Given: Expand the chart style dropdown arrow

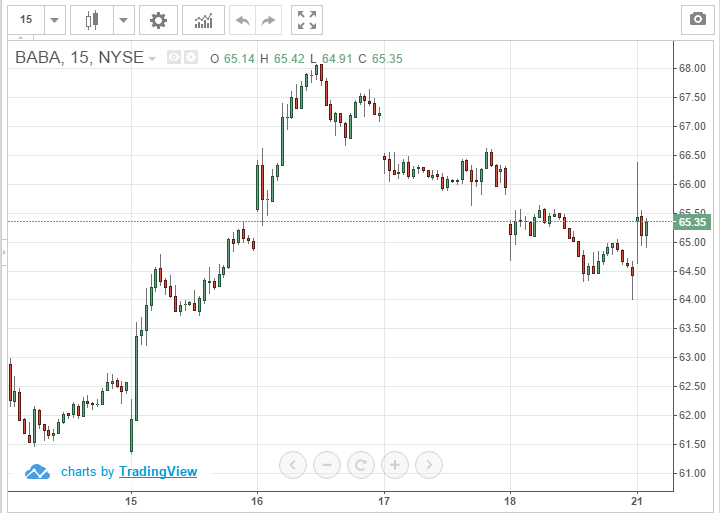Looking at the screenshot, I should (x=122, y=20).
